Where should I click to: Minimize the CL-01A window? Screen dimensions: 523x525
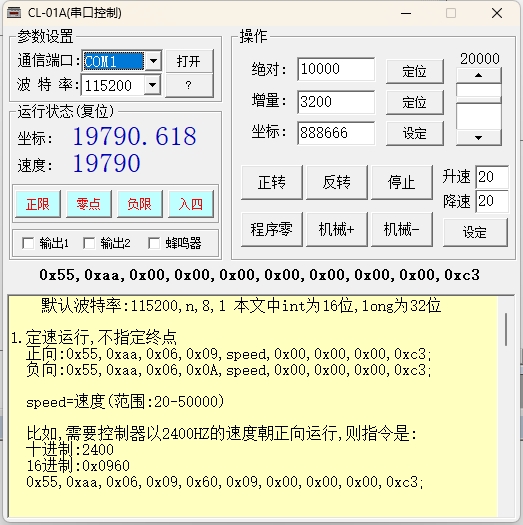click(x=406, y=13)
